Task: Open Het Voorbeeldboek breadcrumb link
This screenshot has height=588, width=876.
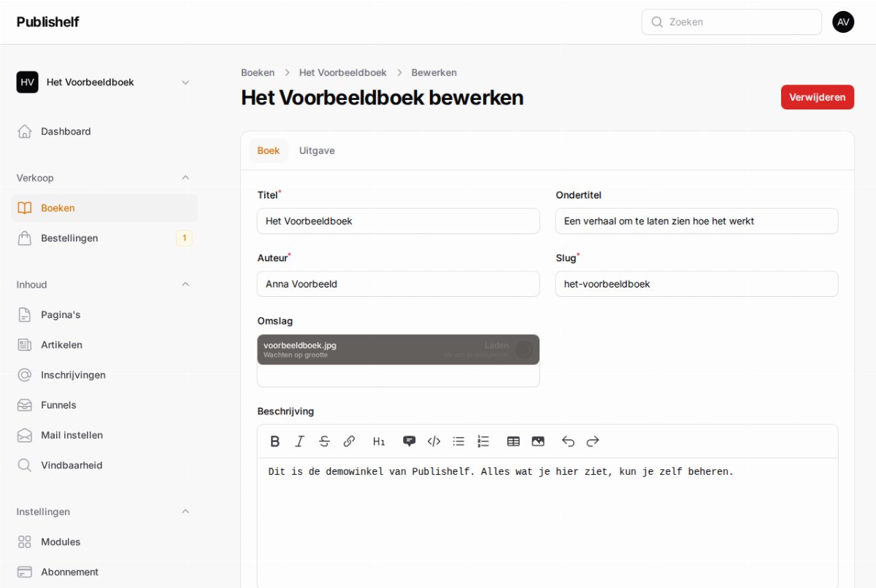Action: tap(343, 73)
